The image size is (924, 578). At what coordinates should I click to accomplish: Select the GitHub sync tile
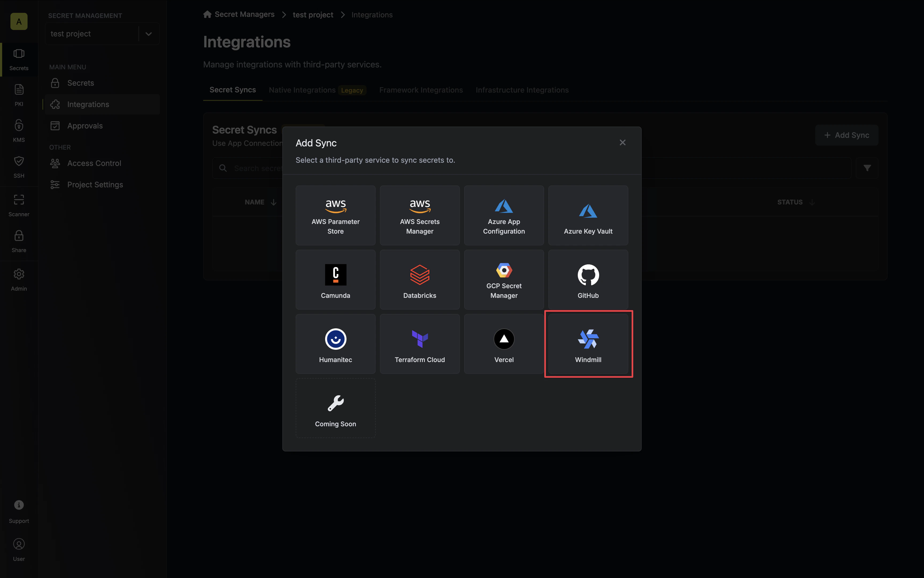tap(588, 279)
